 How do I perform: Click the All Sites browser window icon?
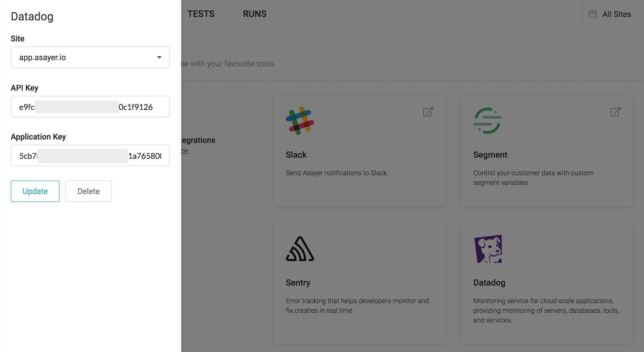[592, 14]
